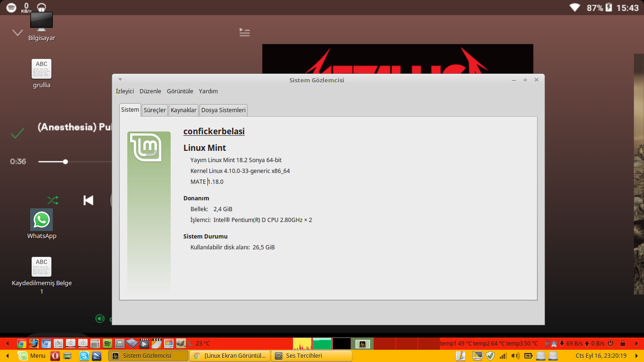
Task: Click the clapperboard video editor launcher
Action: (x=156, y=344)
